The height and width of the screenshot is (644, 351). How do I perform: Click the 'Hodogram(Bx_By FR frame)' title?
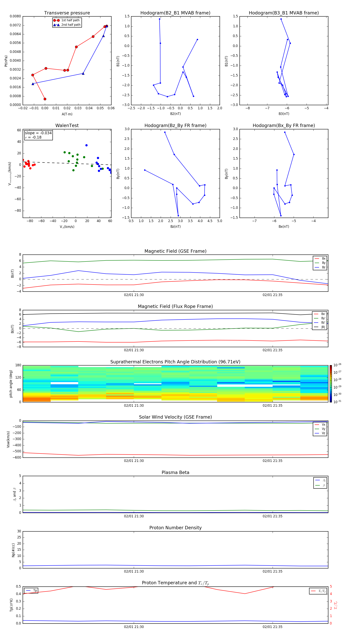pyautogui.click(x=284, y=125)
